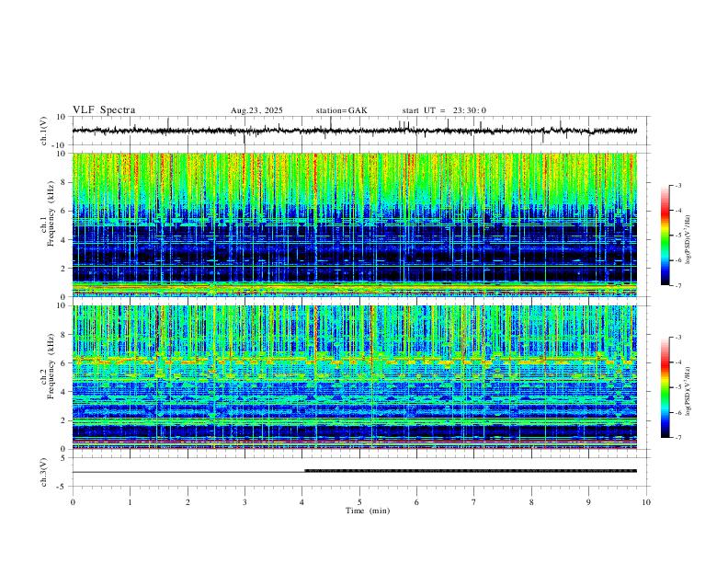Click the "8" kHz tick on ch.2 spectrogram

[64, 335]
